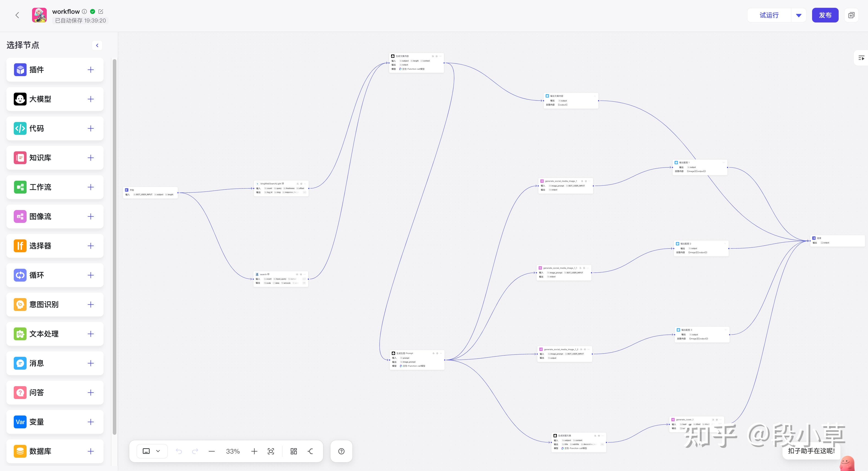Viewport: 868px width, 471px height.
Task: Add a 插件 node
Action: (90, 70)
